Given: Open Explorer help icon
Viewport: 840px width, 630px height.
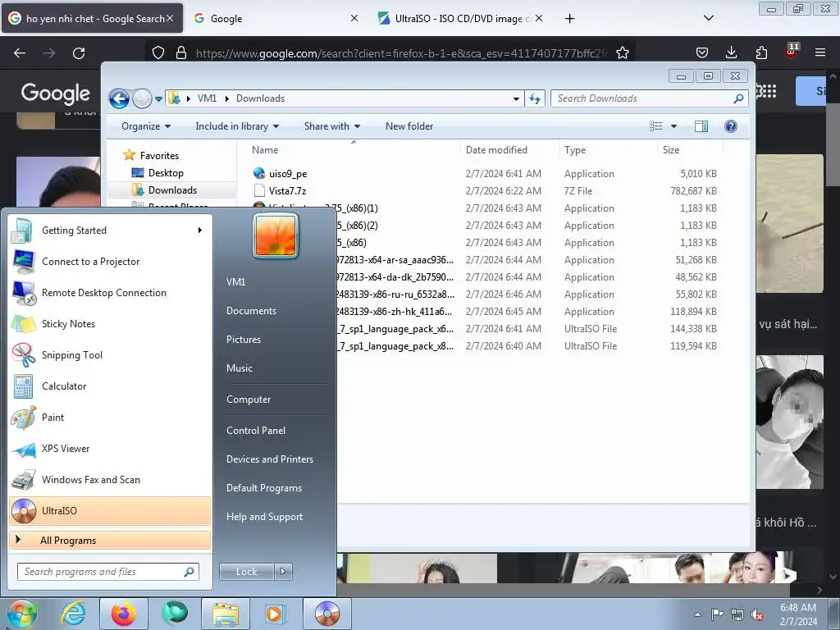Looking at the screenshot, I should point(731,126).
